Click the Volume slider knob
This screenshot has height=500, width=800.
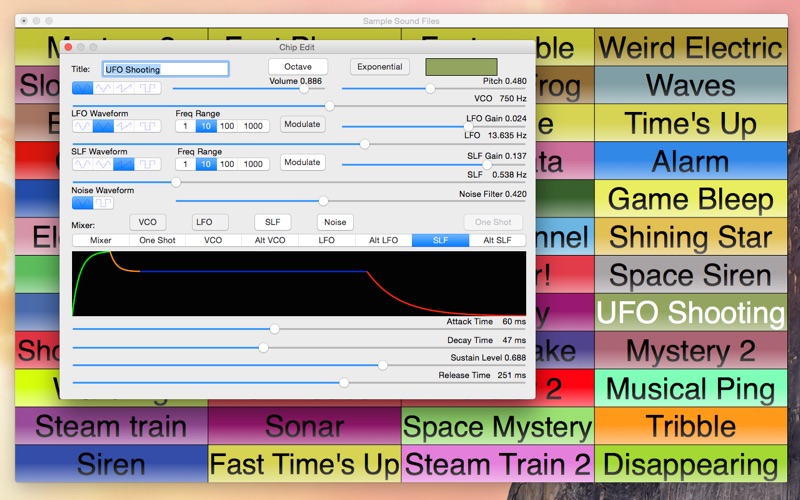click(x=304, y=89)
